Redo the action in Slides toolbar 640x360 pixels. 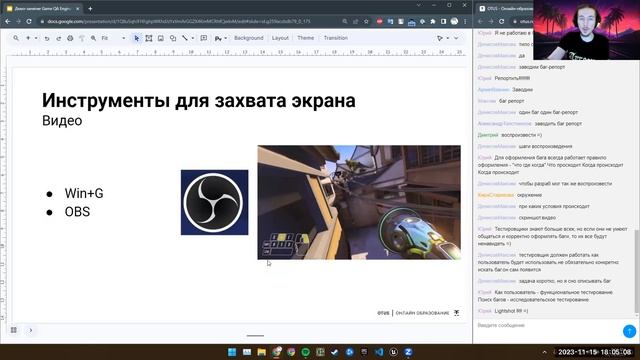(58, 38)
